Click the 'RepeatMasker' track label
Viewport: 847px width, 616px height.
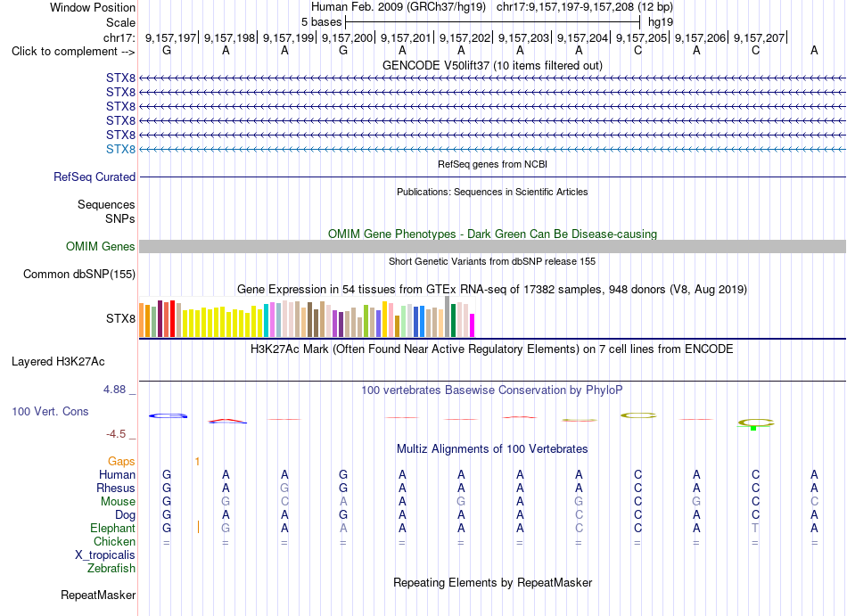tap(98, 595)
